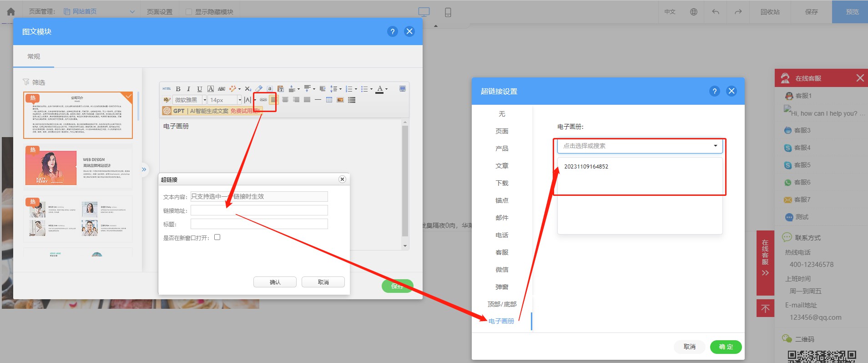The image size is (868, 363).
Task: Apply underline formatting in the editor toolbar
Action: [x=199, y=89]
